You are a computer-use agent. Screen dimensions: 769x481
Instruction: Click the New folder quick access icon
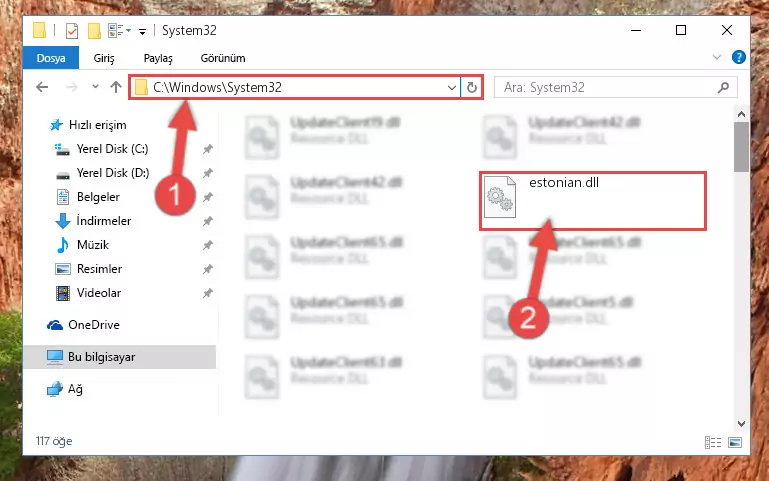(x=94, y=30)
